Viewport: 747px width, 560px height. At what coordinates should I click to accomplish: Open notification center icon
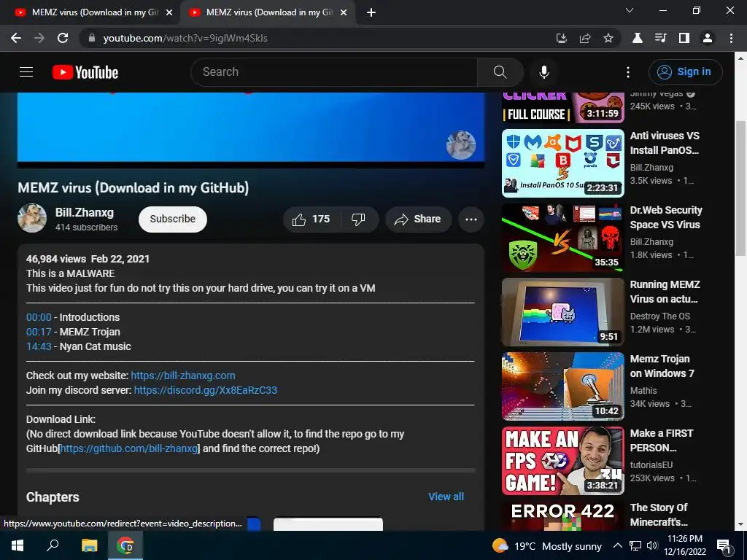point(724,546)
